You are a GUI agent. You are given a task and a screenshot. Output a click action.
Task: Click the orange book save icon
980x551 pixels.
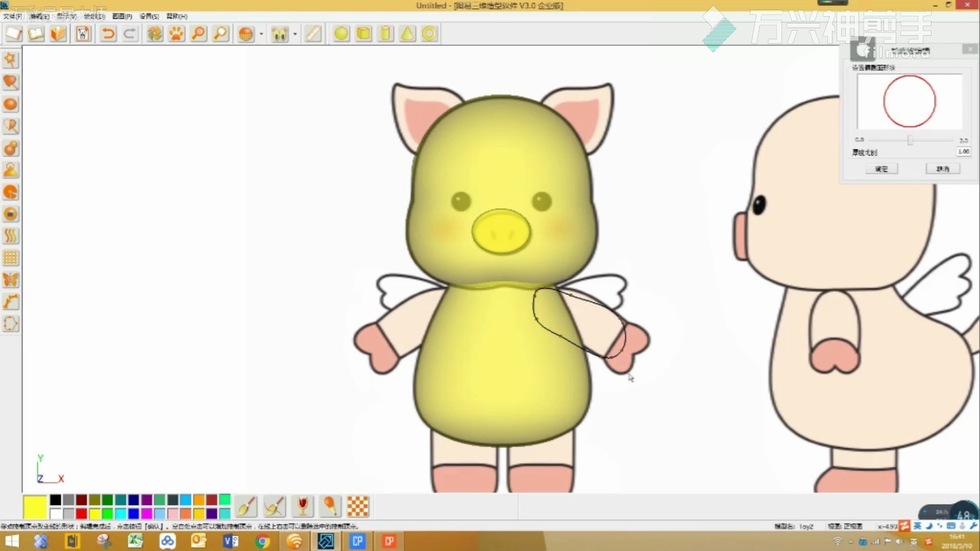point(58,34)
